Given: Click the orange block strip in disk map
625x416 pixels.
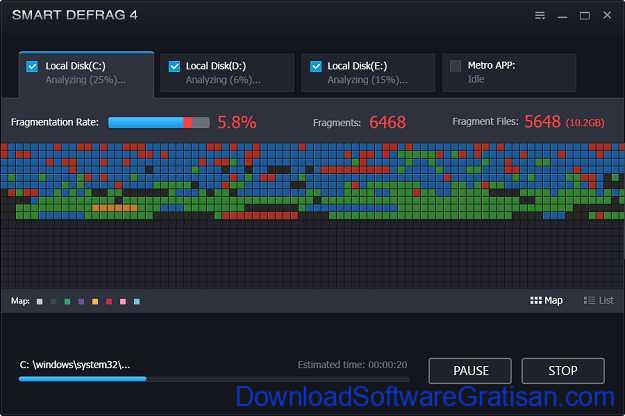Looking at the screenshot, I should 115,208.
